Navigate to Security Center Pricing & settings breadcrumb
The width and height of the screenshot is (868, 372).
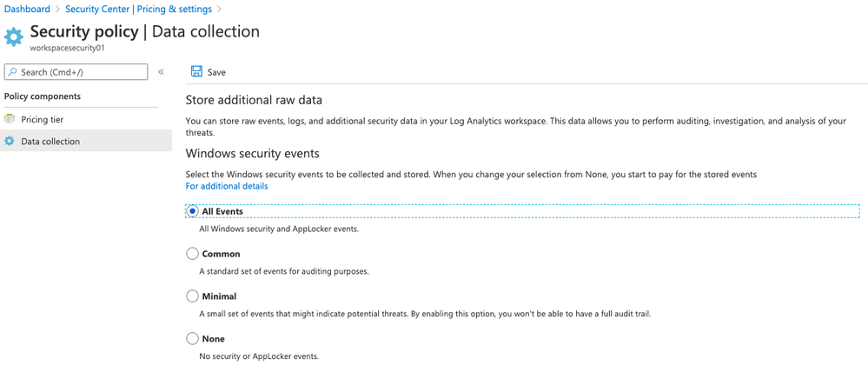pyautogui.click(x=138, y=9)
